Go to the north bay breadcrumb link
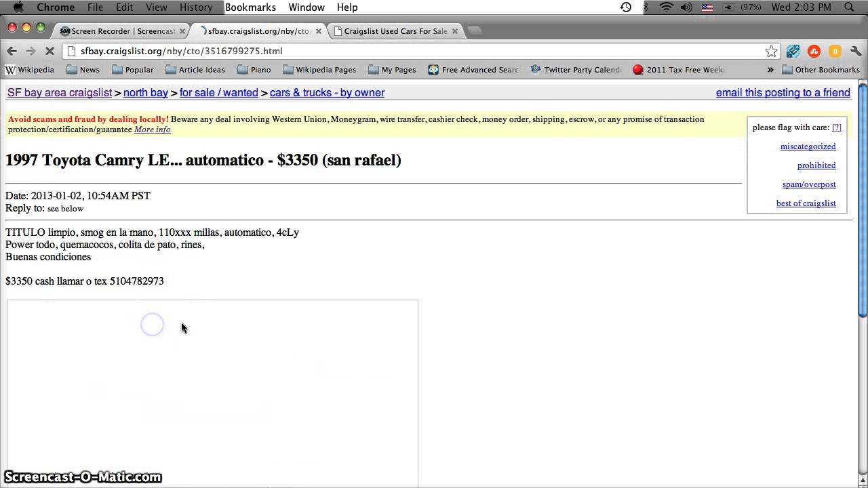The height and width of the screenshot is (488, 868). (146, 93)
